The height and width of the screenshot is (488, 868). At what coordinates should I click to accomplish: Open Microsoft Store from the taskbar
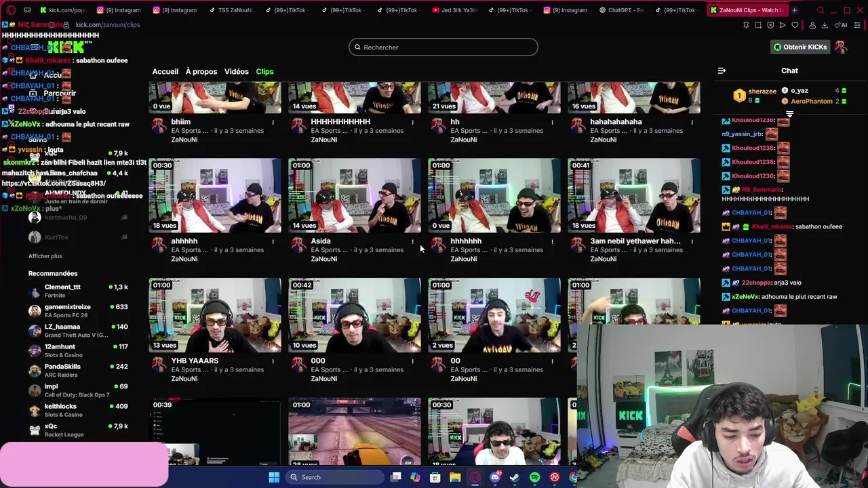[x=435, y=477]
